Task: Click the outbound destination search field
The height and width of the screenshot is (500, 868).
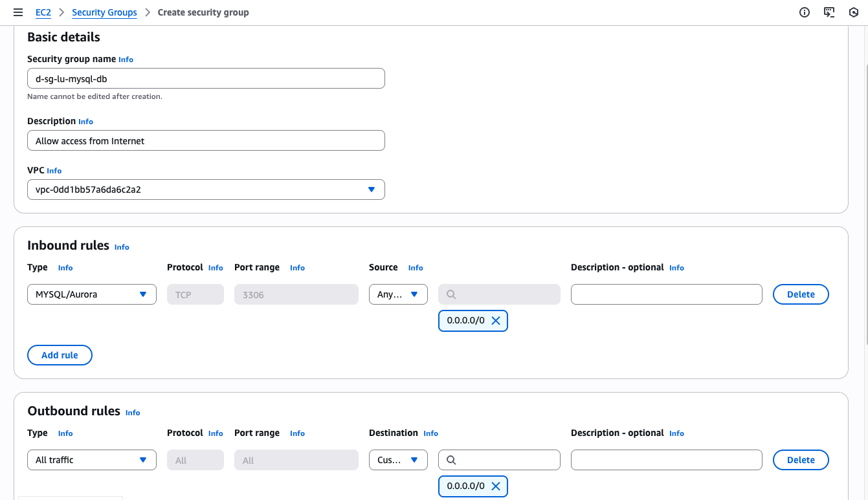Action: [x=499, y=460]
